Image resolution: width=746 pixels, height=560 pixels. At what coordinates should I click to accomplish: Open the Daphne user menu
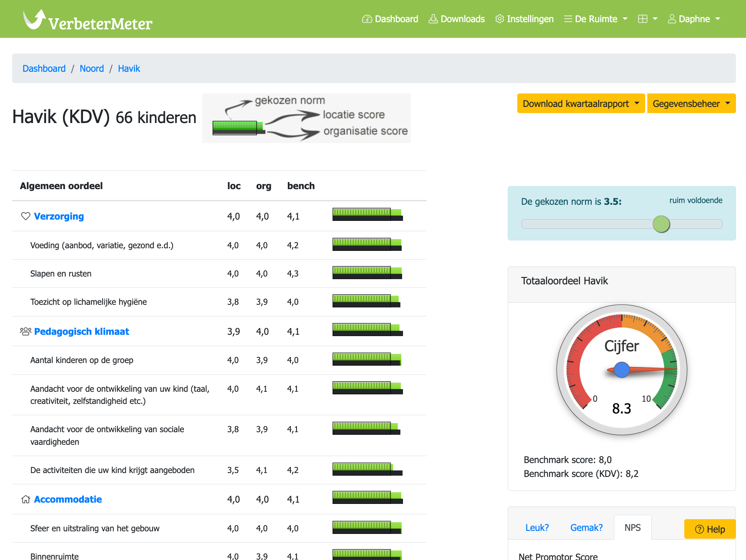coord(694,19)
